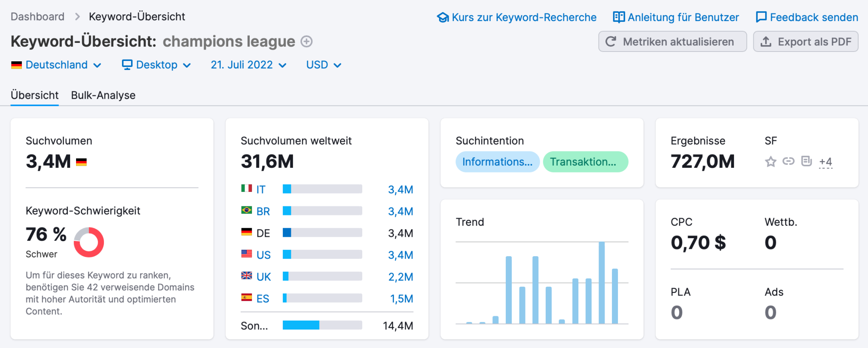Go to Dashboard breadcrumb
Screen dimensions: 868x348
click(x=37, y=17)
